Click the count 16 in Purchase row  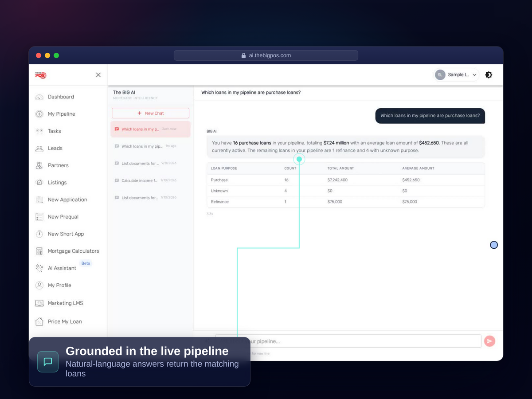pos(286,180)
